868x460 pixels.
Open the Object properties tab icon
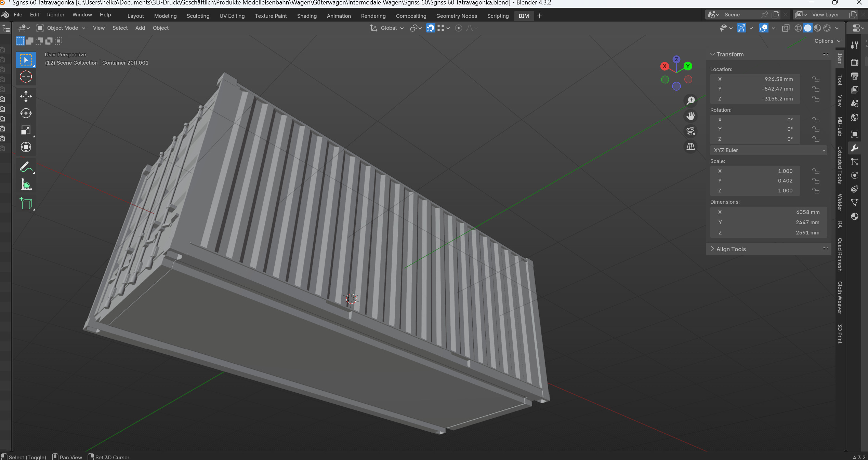tap(855, 134)
